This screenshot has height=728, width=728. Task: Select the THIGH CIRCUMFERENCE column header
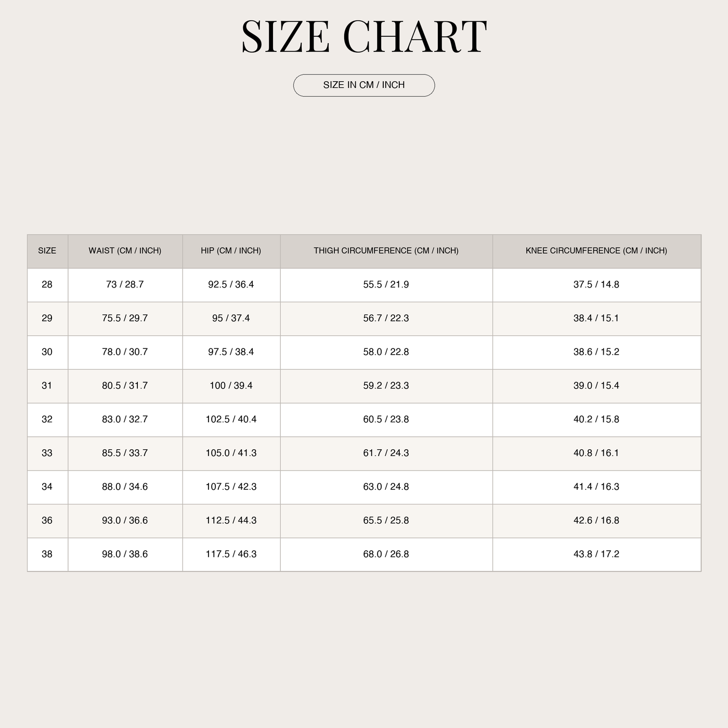point(386,251)
